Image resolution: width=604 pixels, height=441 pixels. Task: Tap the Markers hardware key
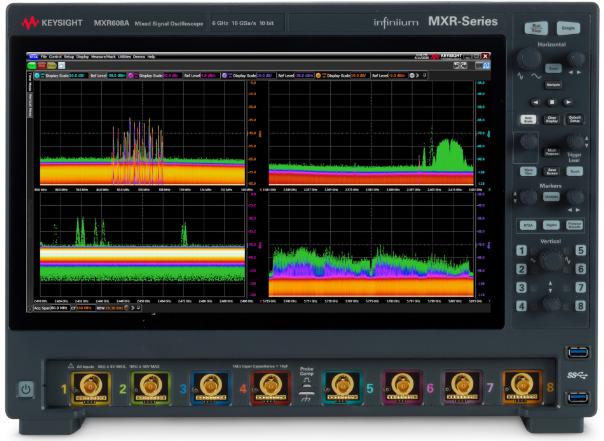(551, 197)
